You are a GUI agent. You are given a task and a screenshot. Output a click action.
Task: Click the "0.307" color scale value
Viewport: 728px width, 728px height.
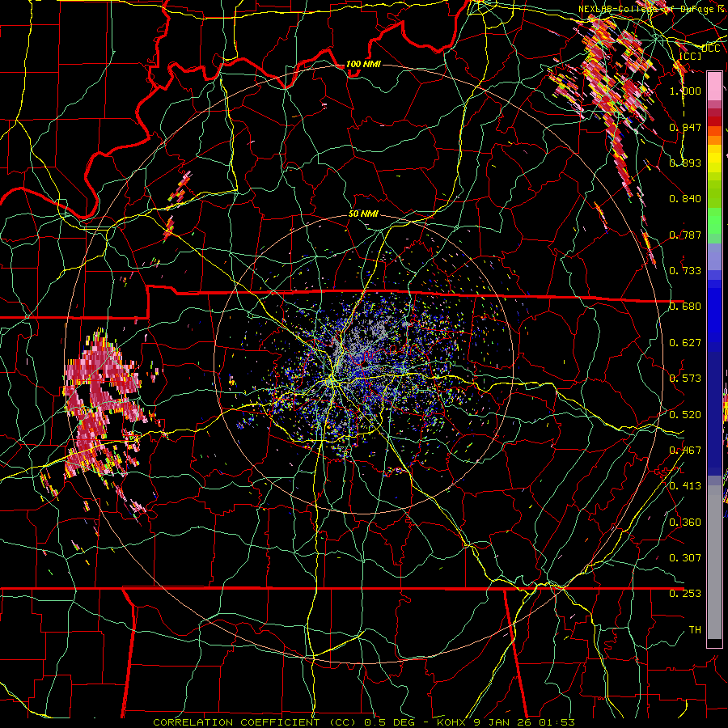685,558
